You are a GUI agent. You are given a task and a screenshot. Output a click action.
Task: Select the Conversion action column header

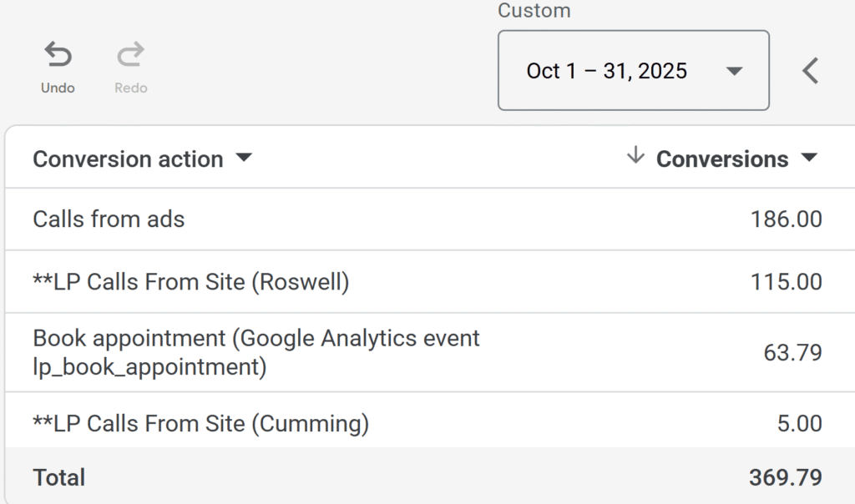(x=128, y=159)
